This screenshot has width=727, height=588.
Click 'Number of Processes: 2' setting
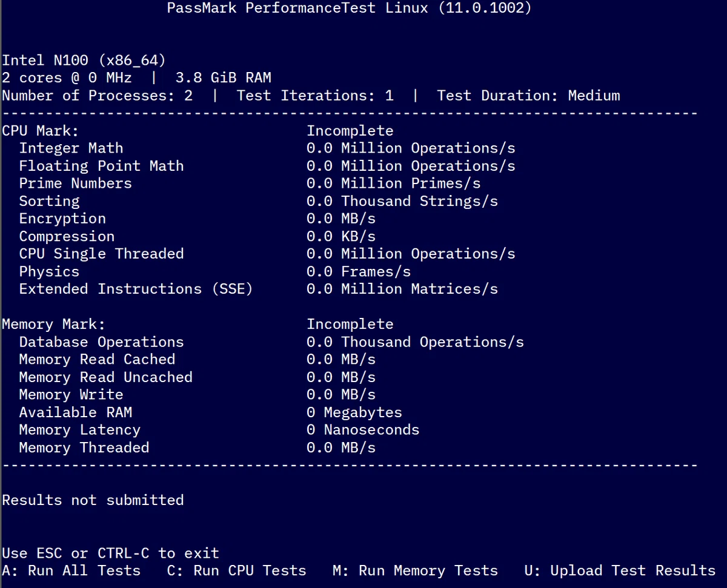98,95
